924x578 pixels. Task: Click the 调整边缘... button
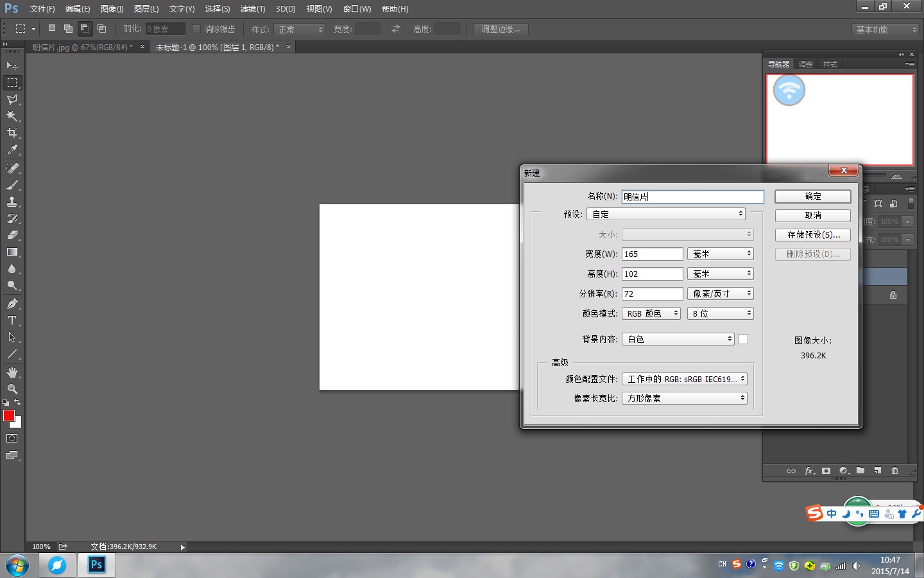tap(501, 29)
